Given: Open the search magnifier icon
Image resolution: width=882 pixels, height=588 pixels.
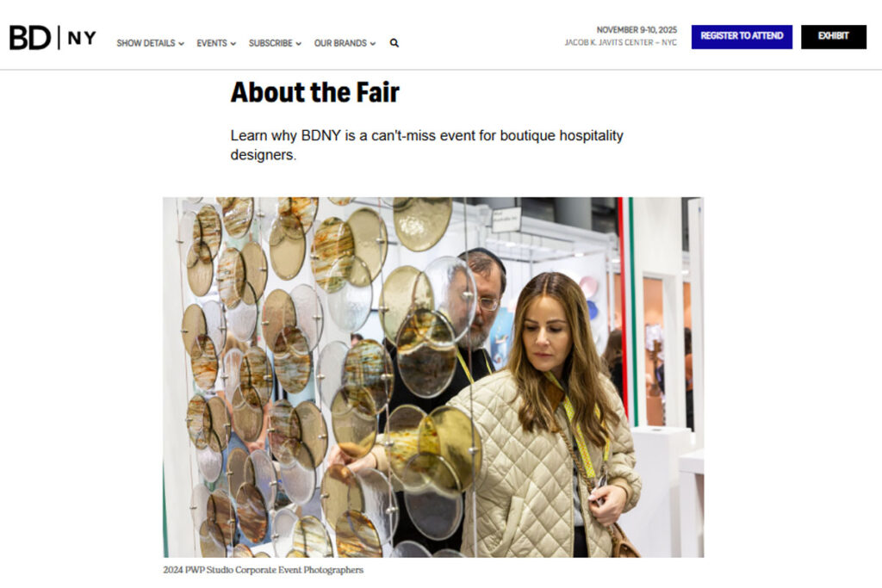Looking at the screenshot, I should click(x=394, y=43).
